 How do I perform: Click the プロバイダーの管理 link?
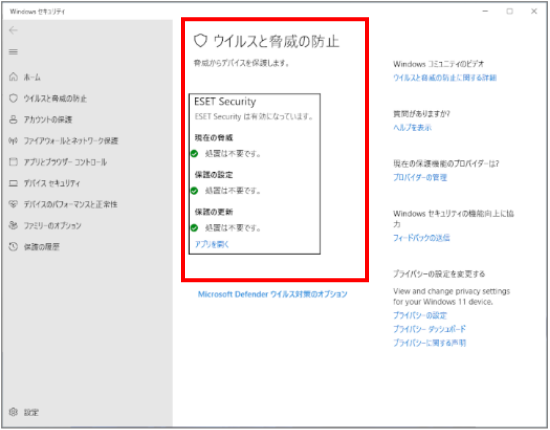click(x=420, y=177)
